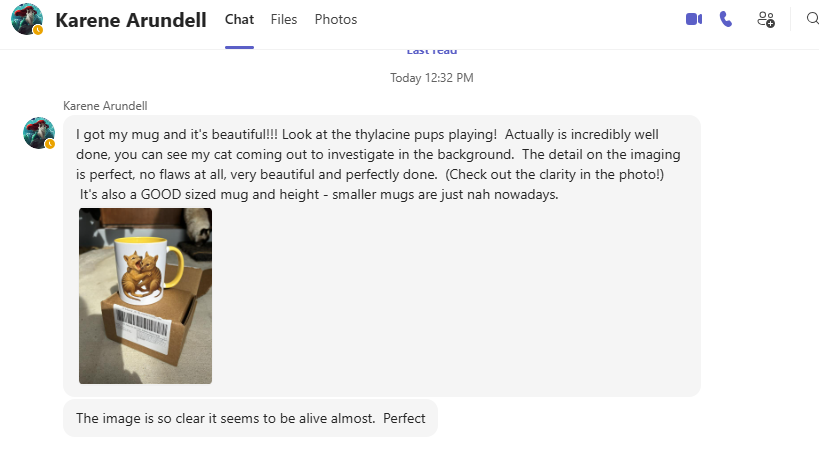Click the status badge on message avatar

click(50, 144)
